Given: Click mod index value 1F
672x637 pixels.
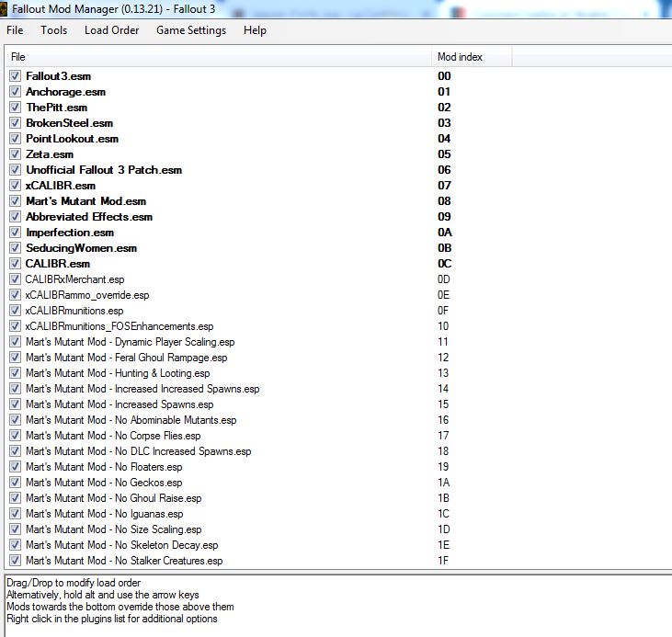Looking at the screenshot, I should 443,561.
